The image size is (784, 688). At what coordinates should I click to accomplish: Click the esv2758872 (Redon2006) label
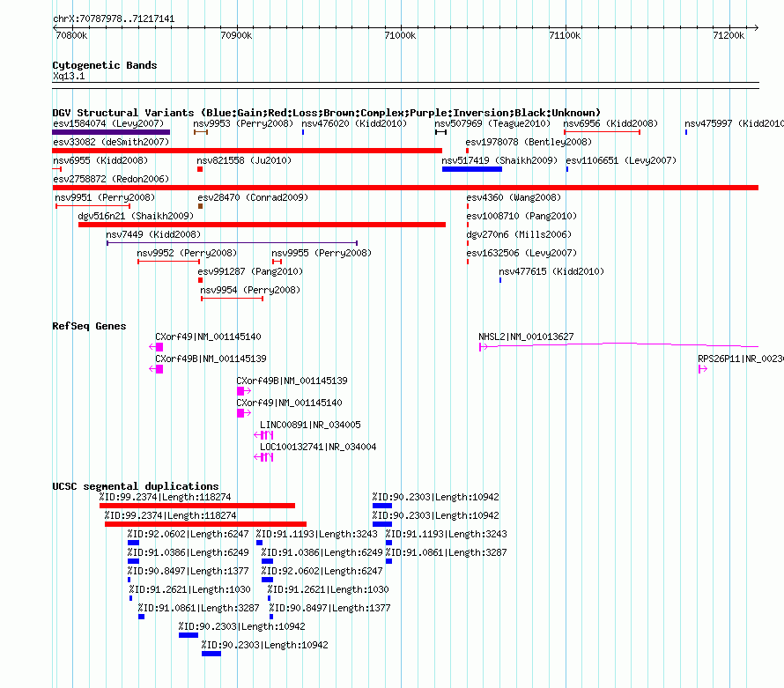pos(111,179)
